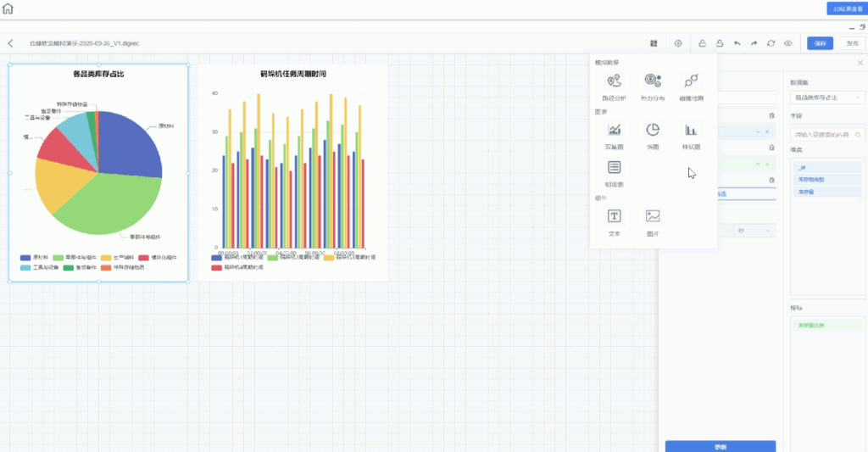This screenshot has height=452, width=868.
Task: Click the 3D结果查看 button at top-right
Action: coord(847,8)
